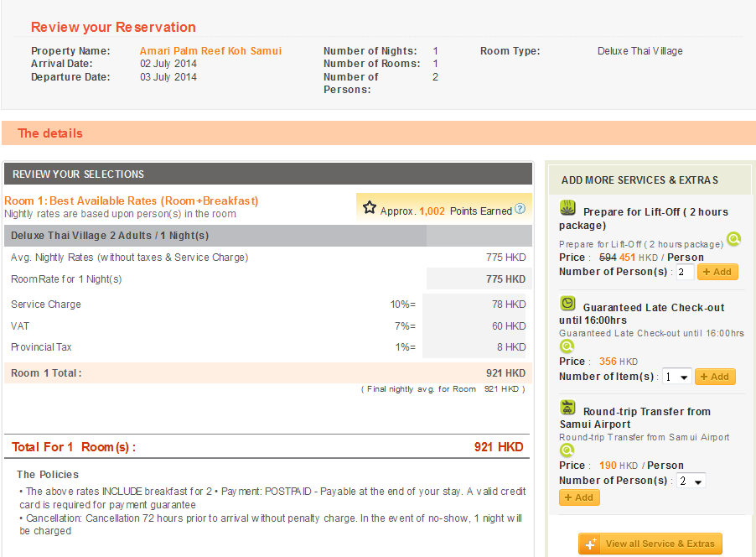Click the Round-trip Transfer car icon
The width and height of the screenshot is (756, 557).
(x=568, y=409)
